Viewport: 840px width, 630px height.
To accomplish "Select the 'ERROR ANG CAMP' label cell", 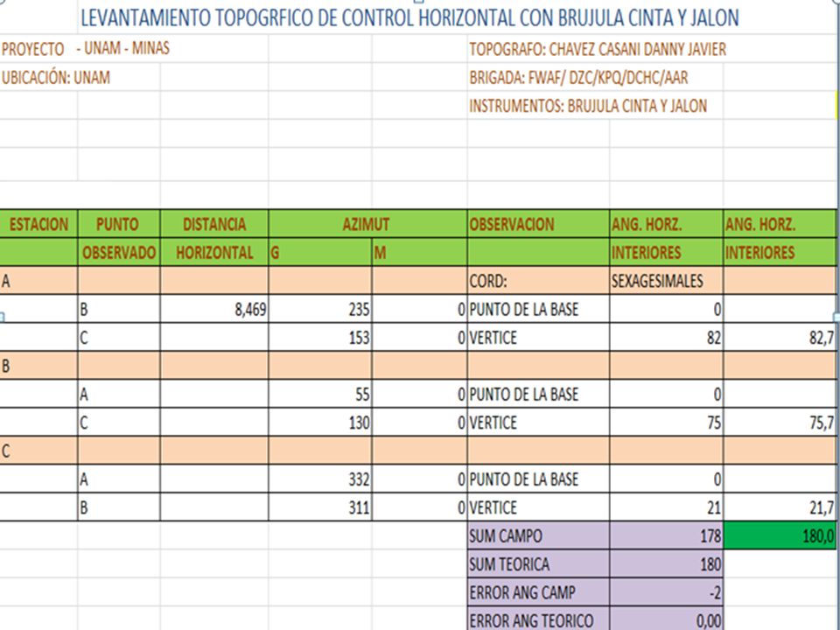I will (538, 592).
